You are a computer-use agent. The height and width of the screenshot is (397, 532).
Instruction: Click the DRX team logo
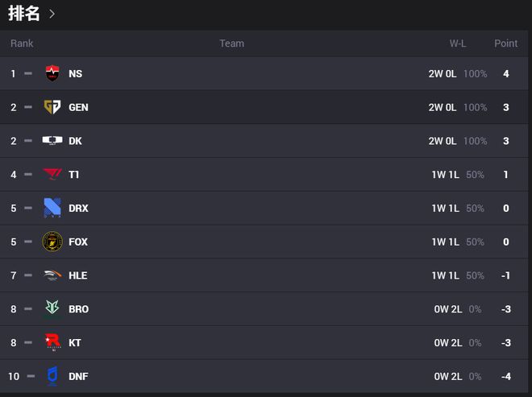click(52, 208)
